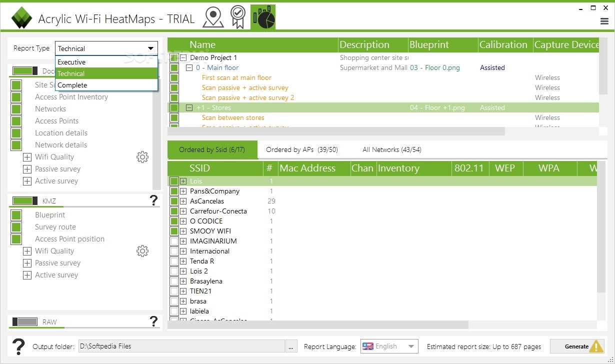Screen dimensions: 615x364
Task: Open the location marker survey view icon
Action: 213,17
